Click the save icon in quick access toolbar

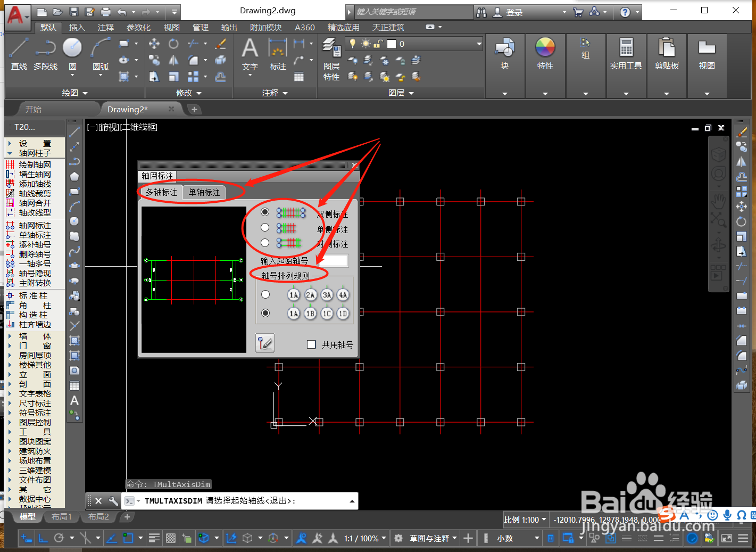pos(74,11)
